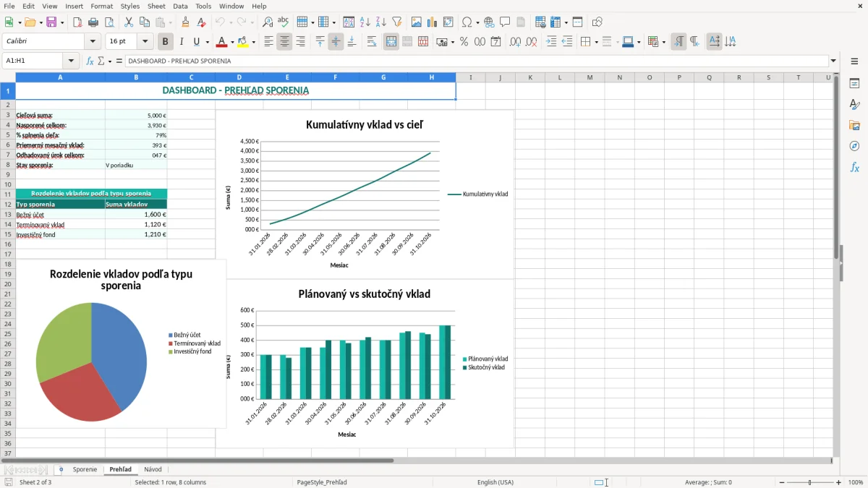The height and width of the screenshot is (488, 868).
Task: Run the Spelling check
Action: tap(284, 22)
